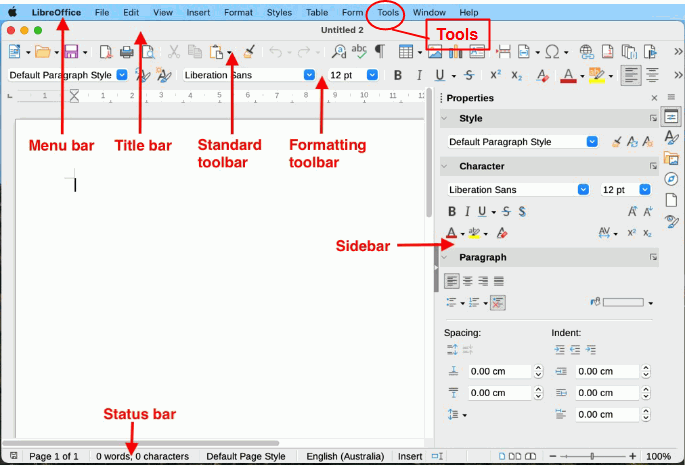Click the Print Preview icon
This screenshot has width=685, height=466.
(148, 52)
